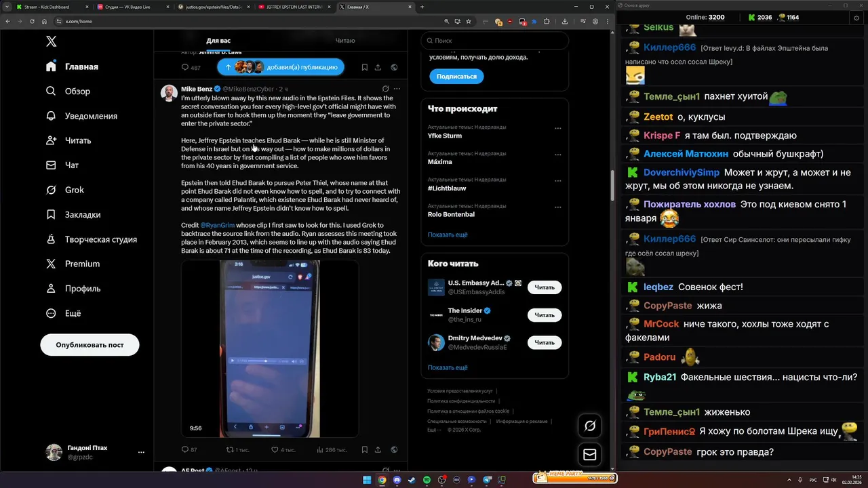The image size is (868, 488).
Task: Open more options on Mike Benz post
Action: tap(397, 89)
